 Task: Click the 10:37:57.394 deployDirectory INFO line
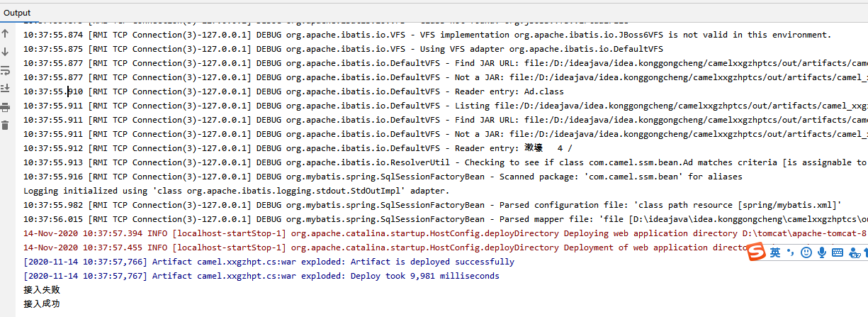tap(445, 233)
